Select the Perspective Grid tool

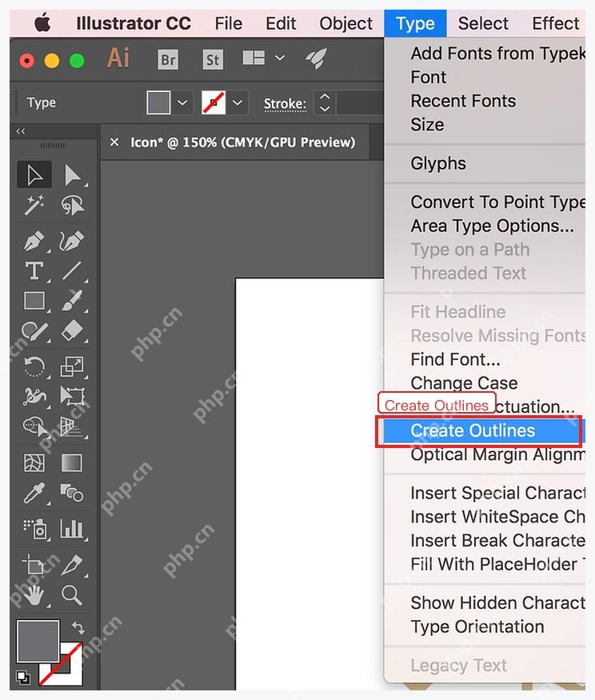(x=72, y=426)
